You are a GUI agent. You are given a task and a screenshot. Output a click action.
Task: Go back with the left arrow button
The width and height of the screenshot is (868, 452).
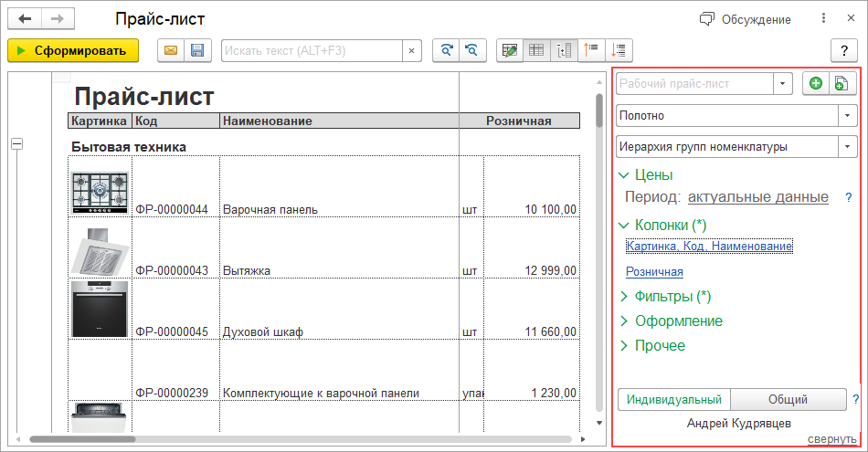(x=25, y=19)
